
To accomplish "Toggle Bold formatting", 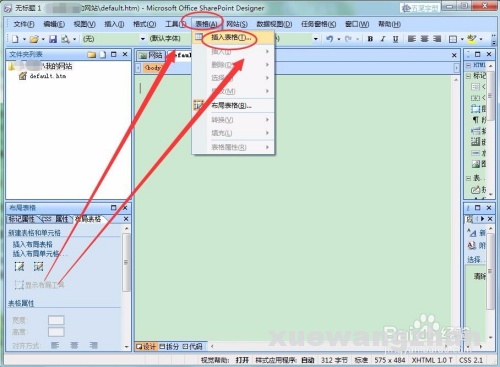I will pyautogui.click(x=370, y=39).
